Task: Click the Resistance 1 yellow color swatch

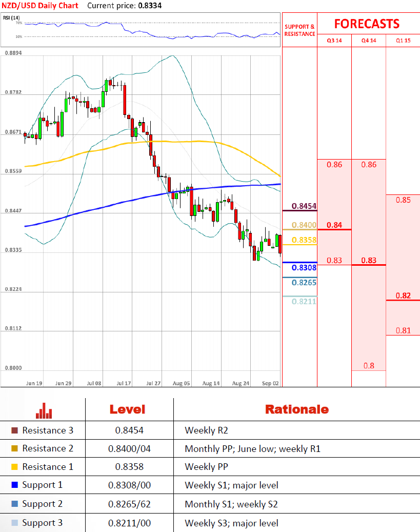Action: 14,467
